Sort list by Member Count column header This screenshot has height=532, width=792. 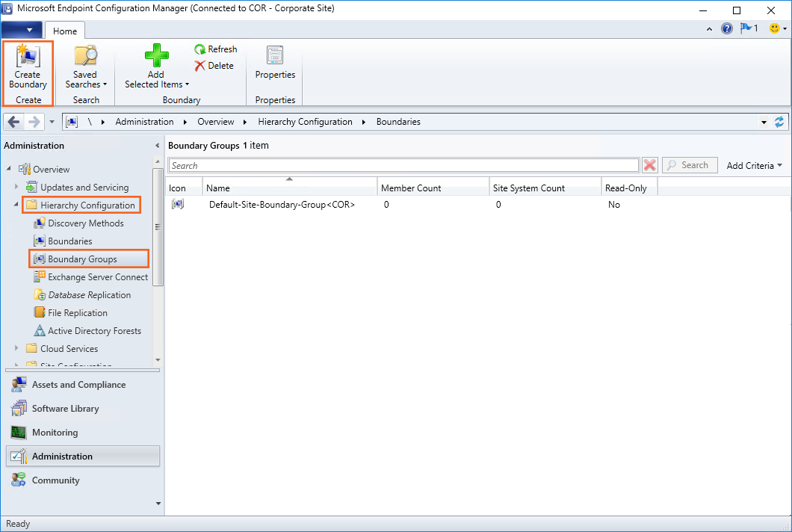[x=433, y=188]
